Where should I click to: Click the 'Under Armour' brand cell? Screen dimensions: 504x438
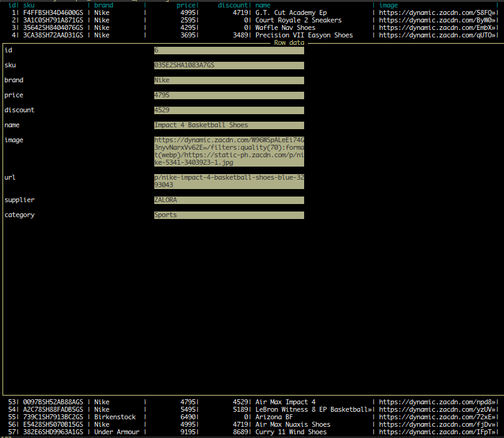coord(117,432)
